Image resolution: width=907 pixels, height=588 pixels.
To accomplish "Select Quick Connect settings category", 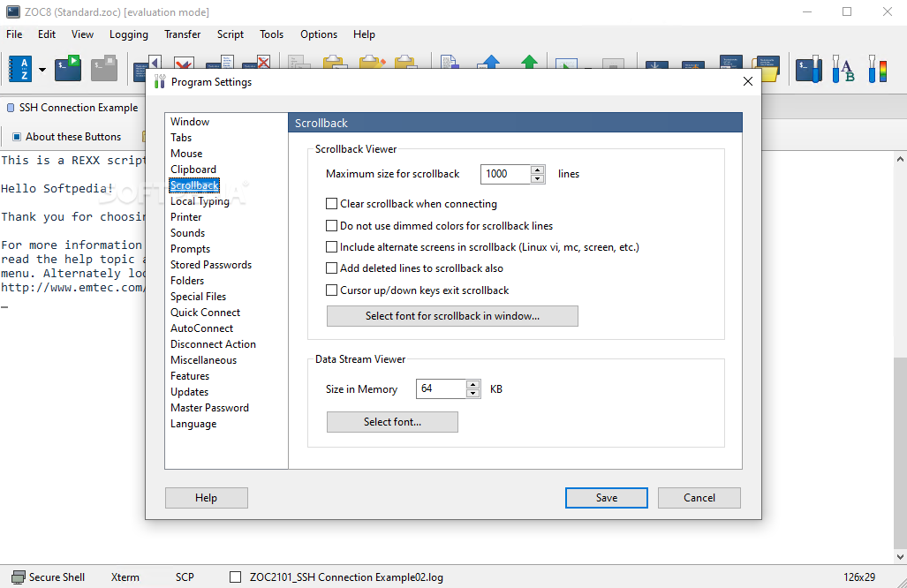I will point(206,313).
